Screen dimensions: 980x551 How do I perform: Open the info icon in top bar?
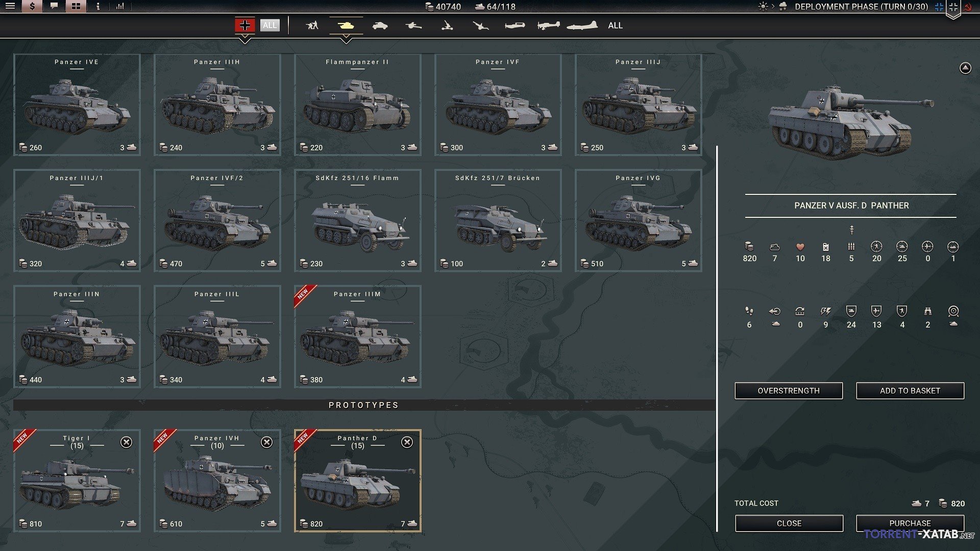click(x=98, y=6)
